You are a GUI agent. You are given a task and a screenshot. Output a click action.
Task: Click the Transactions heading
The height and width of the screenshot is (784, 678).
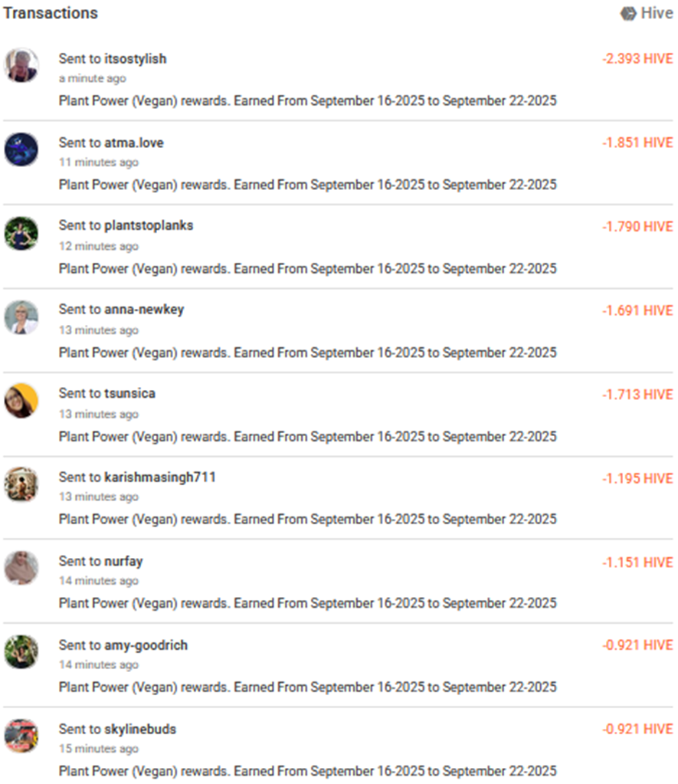click(51, 14)
